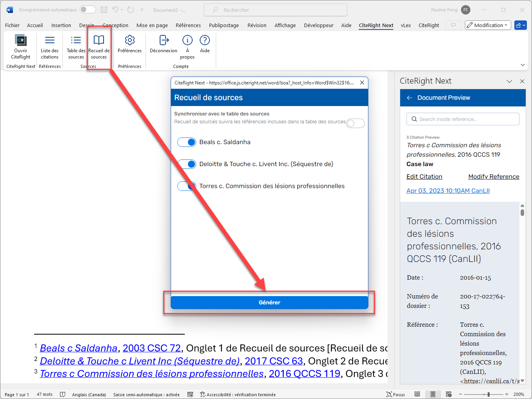
Task: Open Recueil de sources ribbon button
Action: [x=99, y=47]
